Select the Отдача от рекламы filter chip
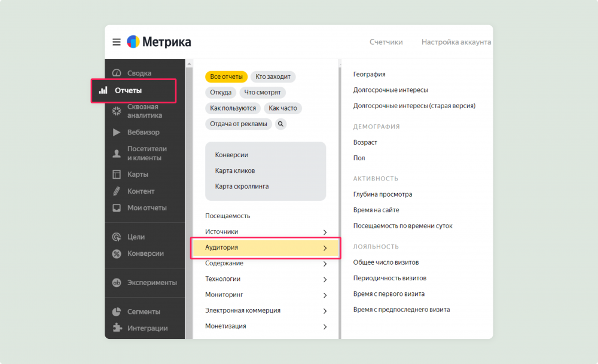The width and height of the screenshot is (598, 364). click(239, 124)
